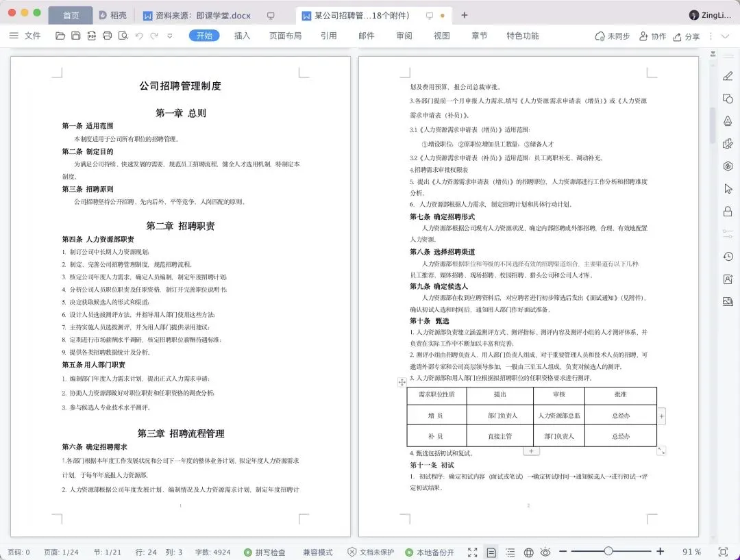Open the hexagon icon in right sidebar
Screen dimensions: 740x560
coord(728,166)
